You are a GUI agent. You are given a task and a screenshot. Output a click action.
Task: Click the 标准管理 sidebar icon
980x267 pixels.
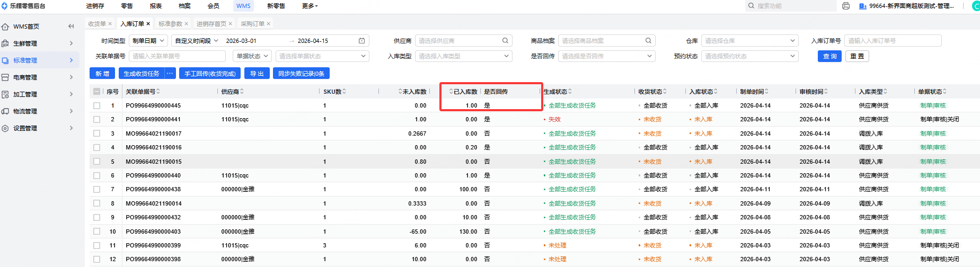[5, 60]
